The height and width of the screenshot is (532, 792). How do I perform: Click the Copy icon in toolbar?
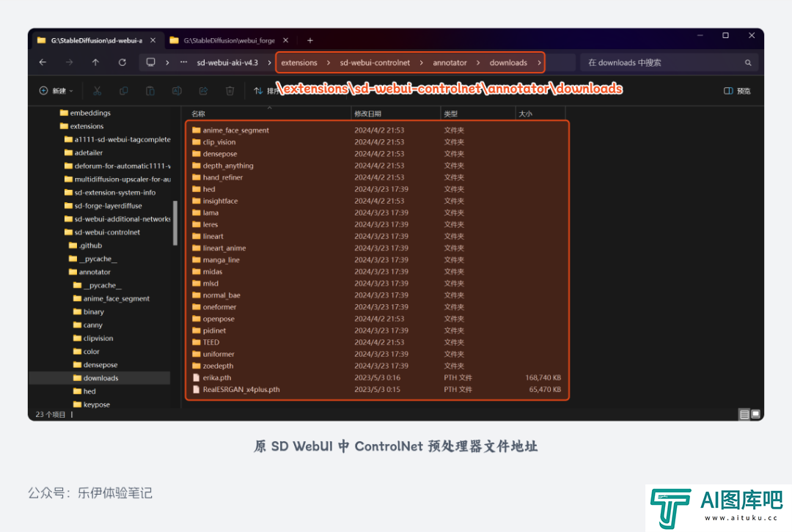click(124, 91)
